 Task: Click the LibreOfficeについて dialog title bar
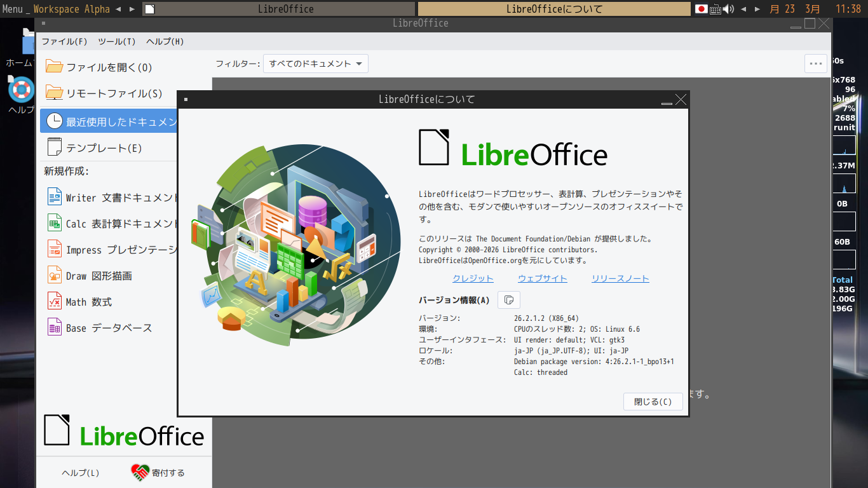pyautogui.click(x=426, y=99)
